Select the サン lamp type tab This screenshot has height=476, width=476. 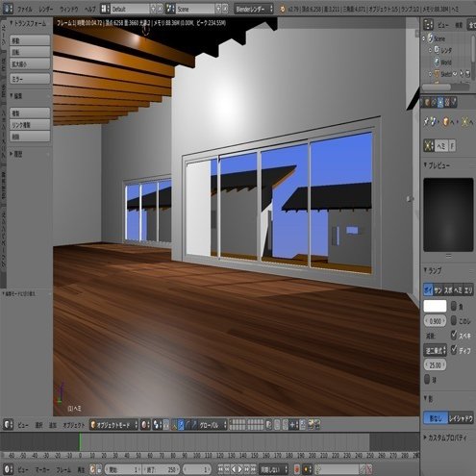pyautogui.click(x=438, y=290)
